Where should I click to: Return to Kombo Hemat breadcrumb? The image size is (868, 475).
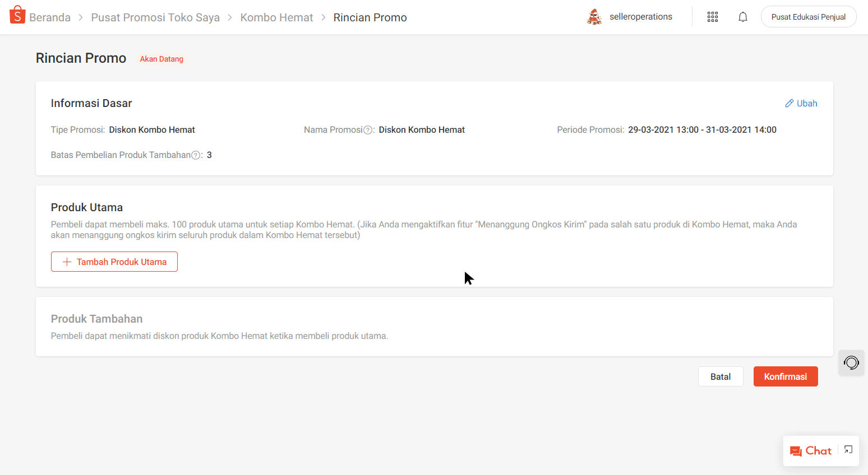pyautogui.click(x=276, y=17)
